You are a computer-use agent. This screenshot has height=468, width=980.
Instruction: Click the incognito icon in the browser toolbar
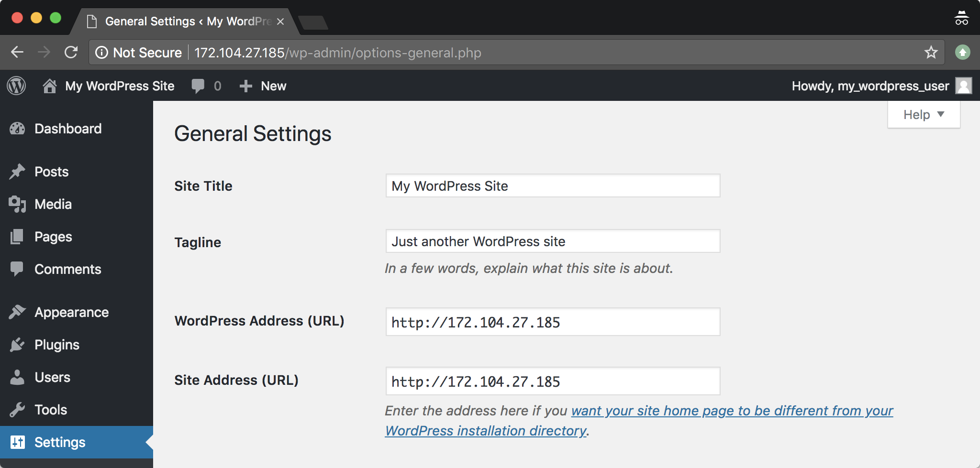pos(962,18)
